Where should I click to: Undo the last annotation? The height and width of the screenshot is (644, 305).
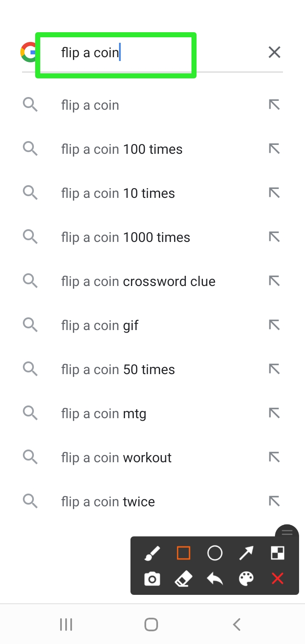215,579
